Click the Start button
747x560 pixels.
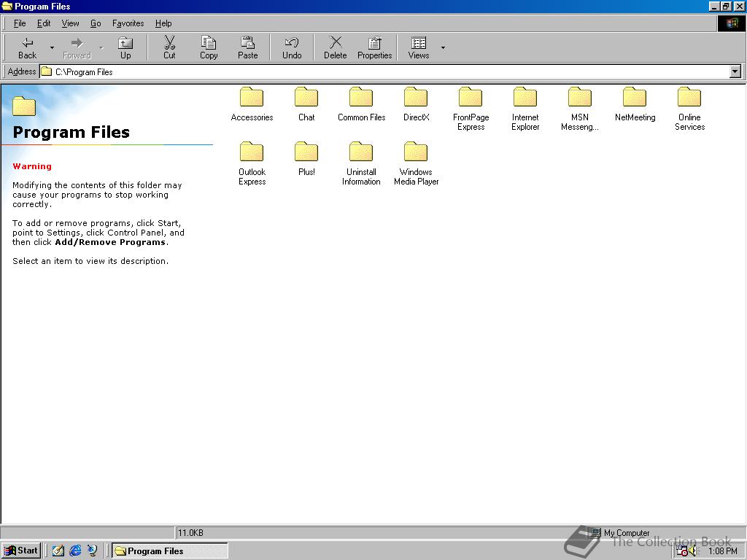pos(21,551)
